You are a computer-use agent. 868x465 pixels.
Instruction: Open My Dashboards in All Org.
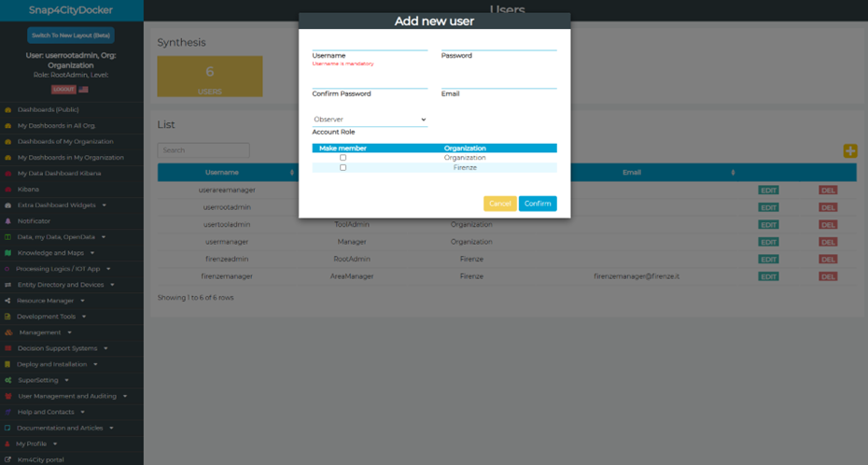pos(56,126)
